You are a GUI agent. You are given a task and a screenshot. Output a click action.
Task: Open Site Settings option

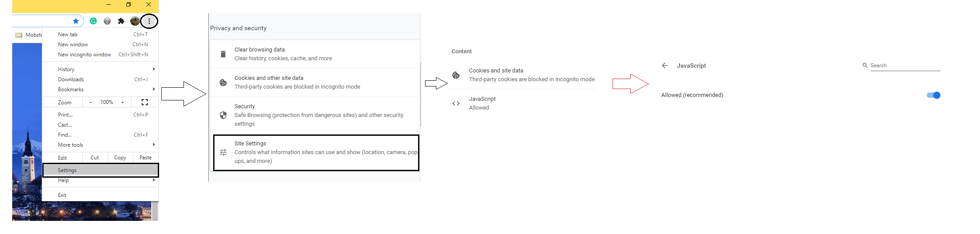click(316, 152)
